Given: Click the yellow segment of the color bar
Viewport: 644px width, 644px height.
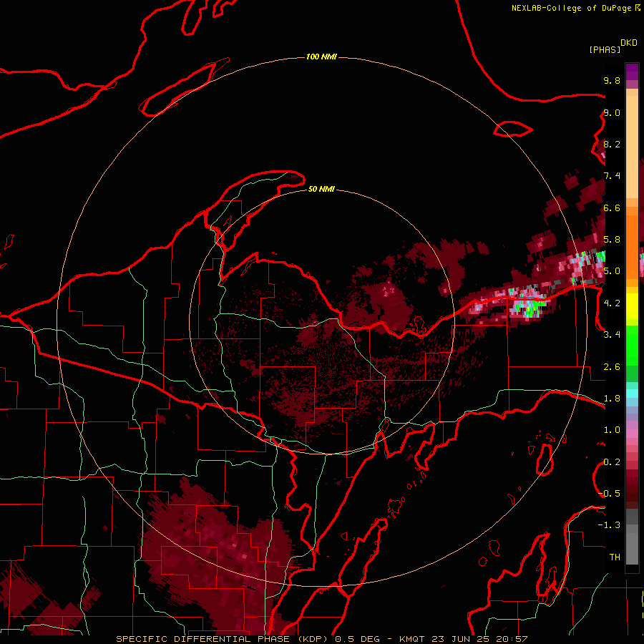Looking at the screenshot, I should tap(632, 306).
